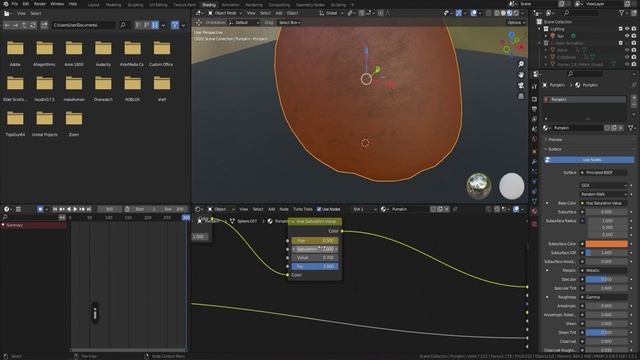Image resolution: width=640 pixels, height=360 pixels.
Task: Click the viewport pan hand icon
Action: click(521, 75)
